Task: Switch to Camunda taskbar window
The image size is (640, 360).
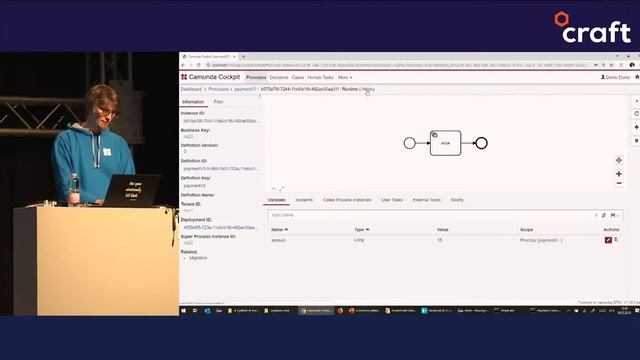Action: click(x=316, y=311)
